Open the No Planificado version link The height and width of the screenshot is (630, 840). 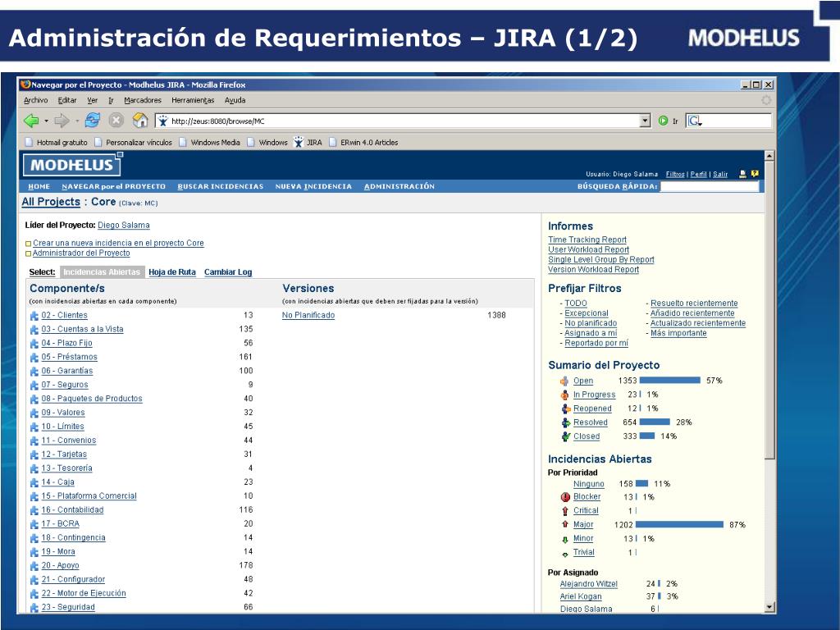(308, 316)
